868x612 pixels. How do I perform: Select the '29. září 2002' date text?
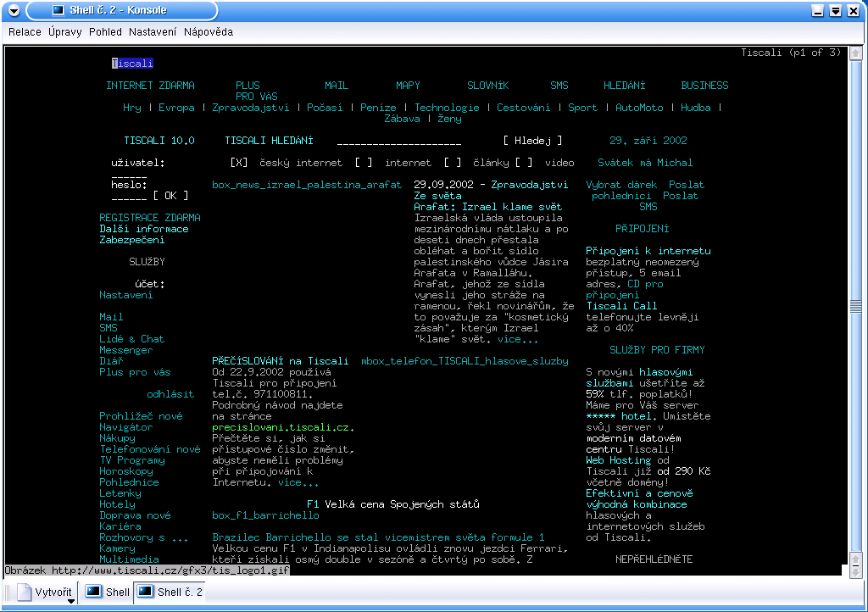click(x=648, y=141)
